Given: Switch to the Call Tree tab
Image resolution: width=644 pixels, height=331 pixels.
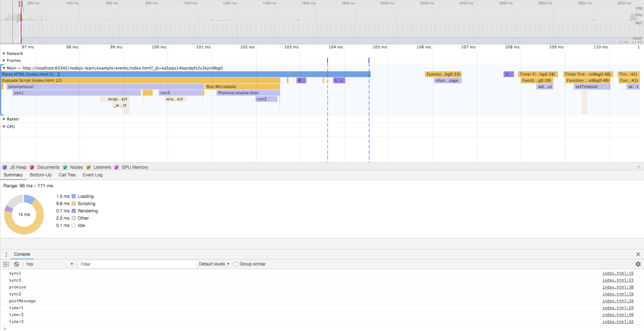Looking at the screenshot, I should (x=67, y=175).
